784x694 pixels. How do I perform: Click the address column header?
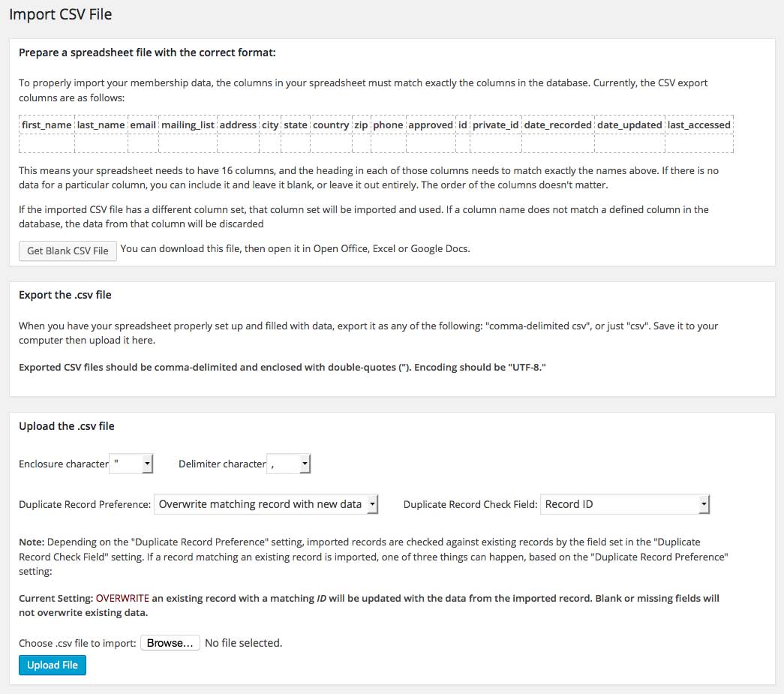[238, 125]
